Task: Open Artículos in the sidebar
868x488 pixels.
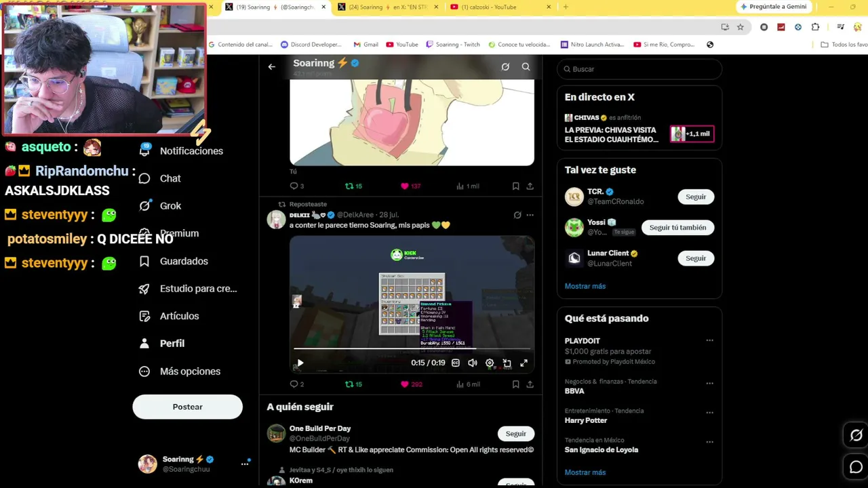Action: [169, 316]
